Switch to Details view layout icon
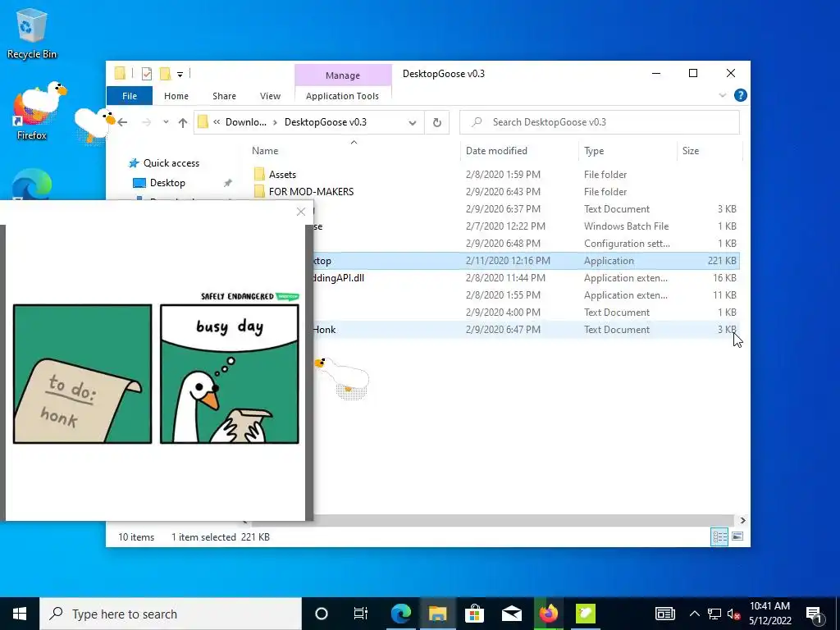 pyautogui.click(x=719, y=536)
